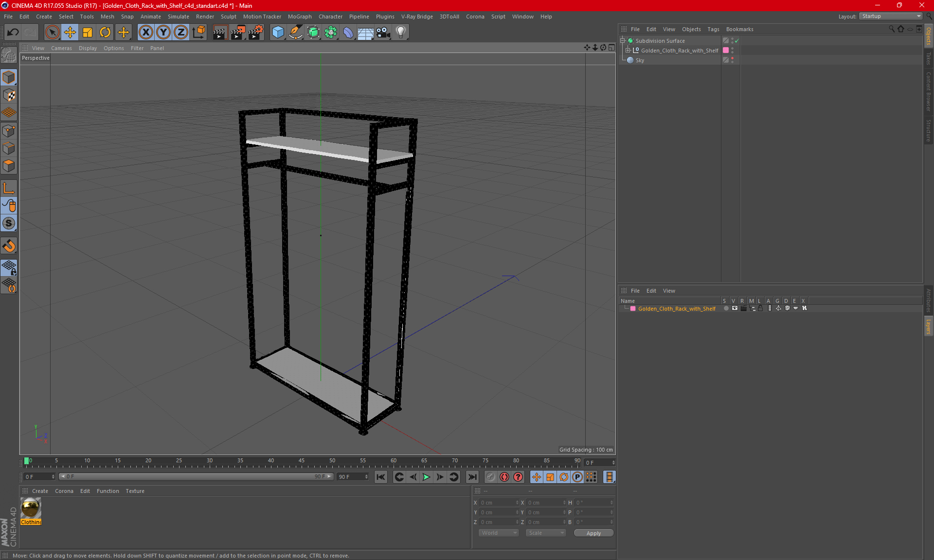Click the Record Active Objects button
This screenshot has width=934, height=560.
tap(504, 477)
